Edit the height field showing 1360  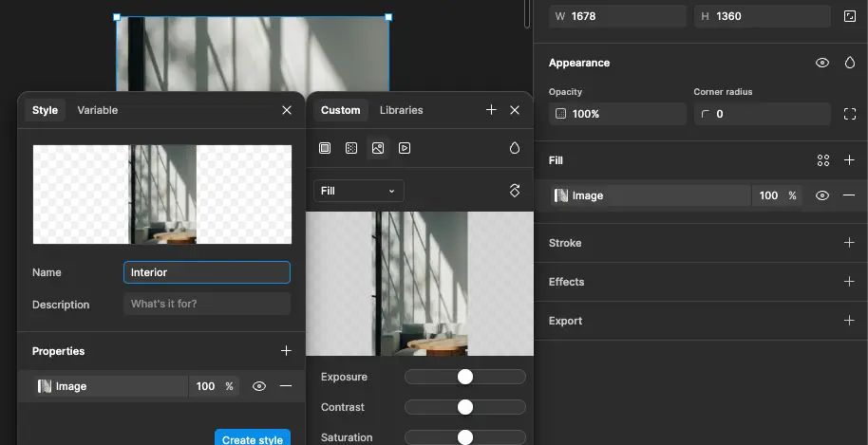pos(763,16)
